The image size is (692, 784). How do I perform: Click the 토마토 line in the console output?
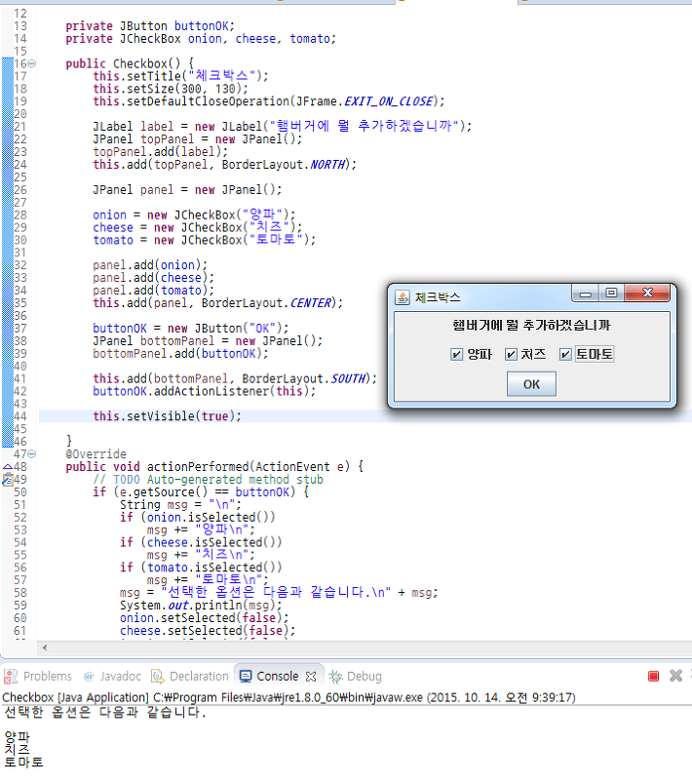23,762
